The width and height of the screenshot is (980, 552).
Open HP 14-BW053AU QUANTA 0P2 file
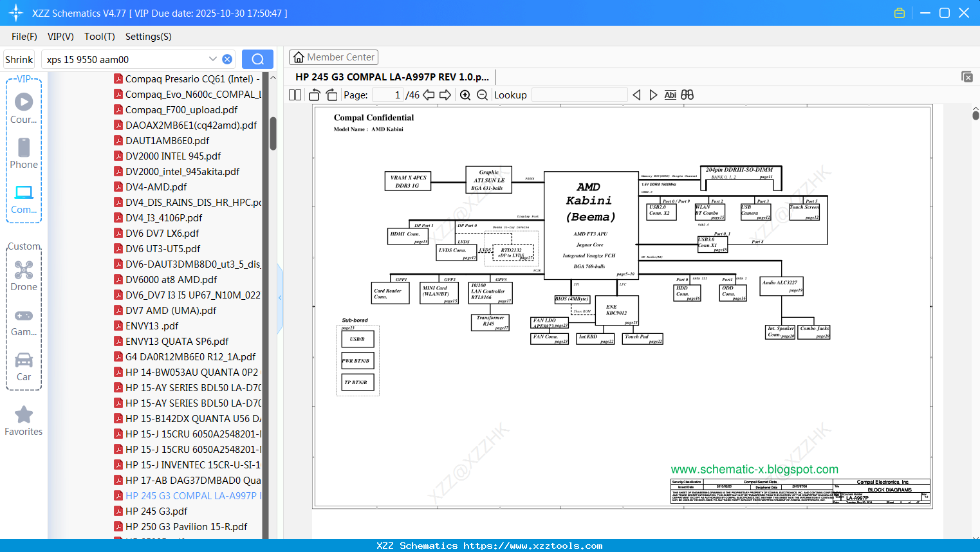(x=187, y=372)
